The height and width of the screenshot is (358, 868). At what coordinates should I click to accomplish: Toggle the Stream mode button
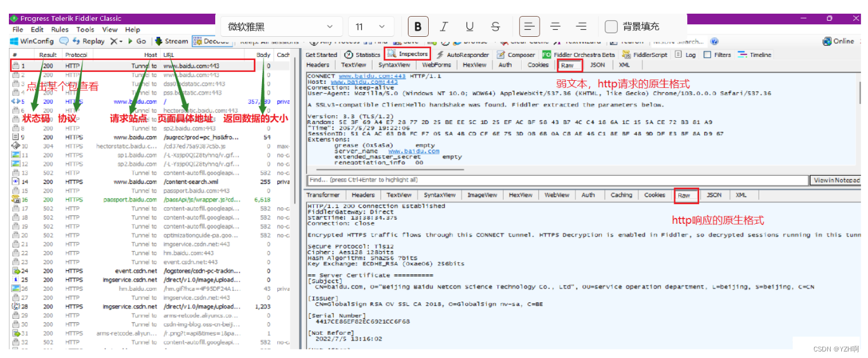[172, 42]
